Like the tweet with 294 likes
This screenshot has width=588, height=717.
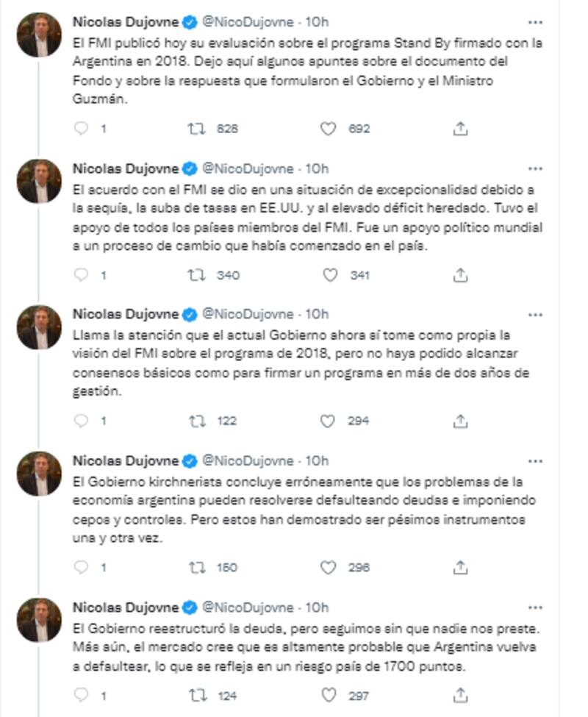(329, 421)
